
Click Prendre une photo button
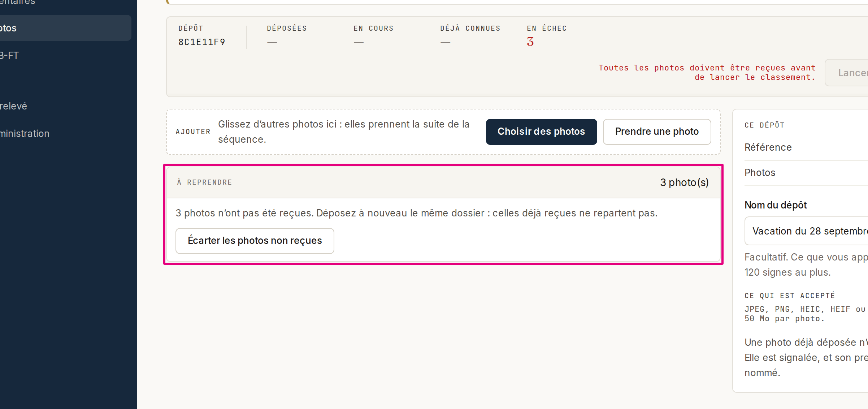pos(657,132)
